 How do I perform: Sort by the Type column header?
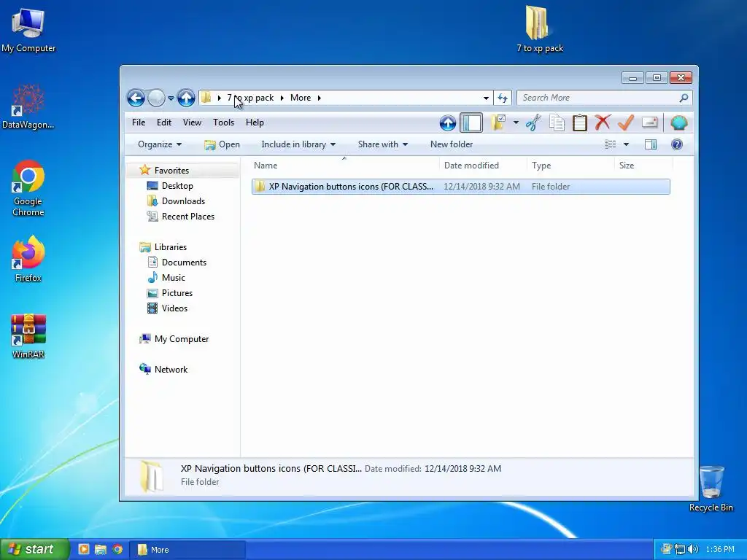coord(570,166)
